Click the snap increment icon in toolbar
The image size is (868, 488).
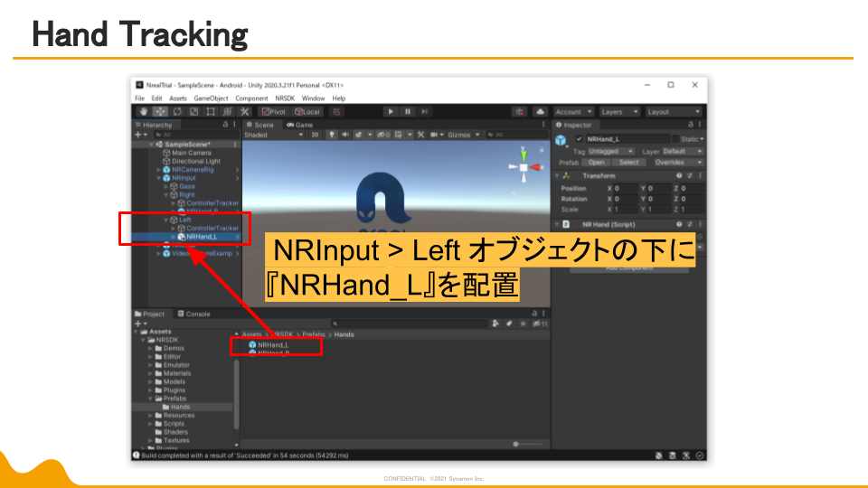336,112
